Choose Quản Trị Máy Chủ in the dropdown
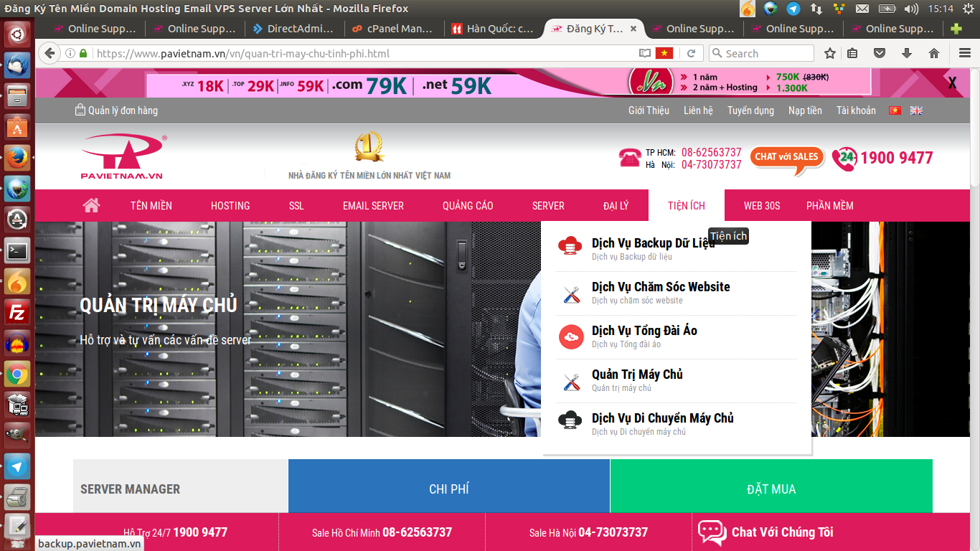 coord(637,375)
